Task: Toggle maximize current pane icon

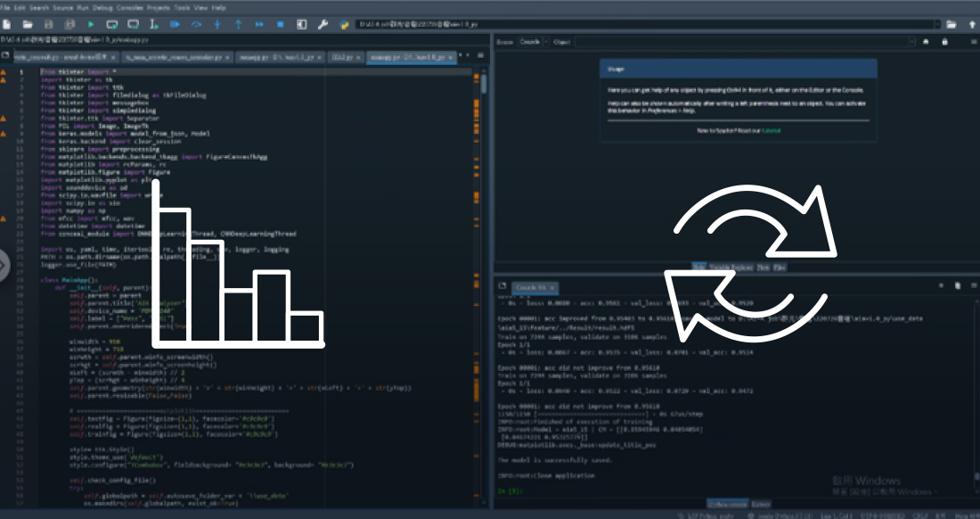Action: click(x=303, y=24)
